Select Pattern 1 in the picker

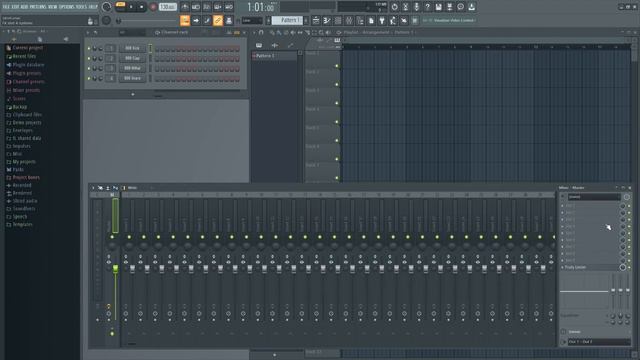tap(274, 56)
